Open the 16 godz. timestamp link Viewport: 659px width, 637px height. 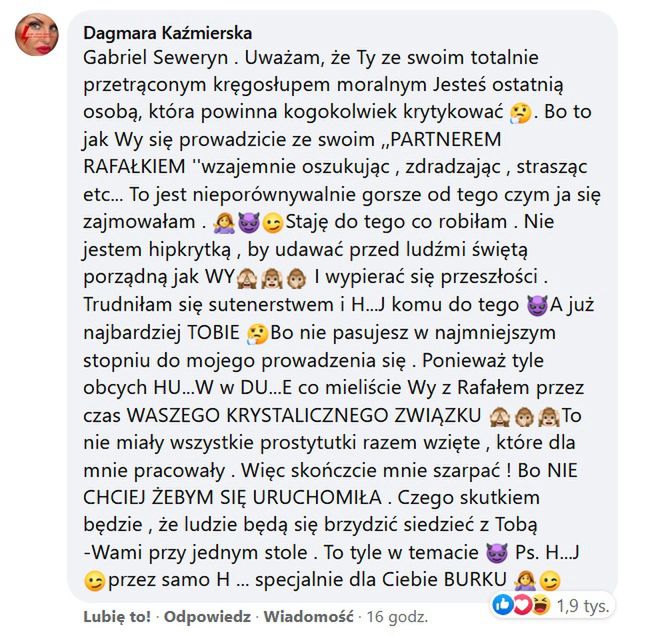[x=397, y=616]
